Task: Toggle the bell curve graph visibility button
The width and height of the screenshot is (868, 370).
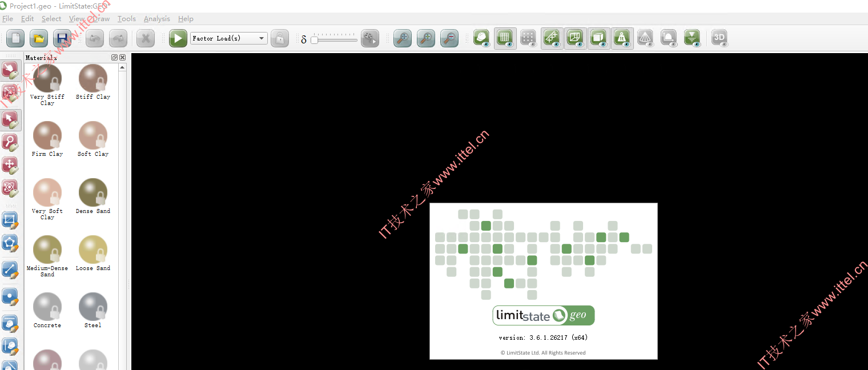Action: point(669,38)
